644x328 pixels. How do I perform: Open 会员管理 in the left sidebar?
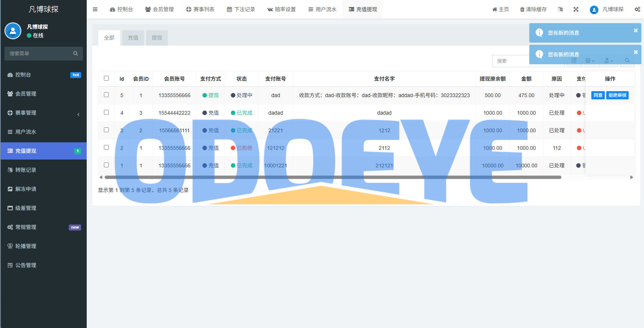[x=44, y=94]
